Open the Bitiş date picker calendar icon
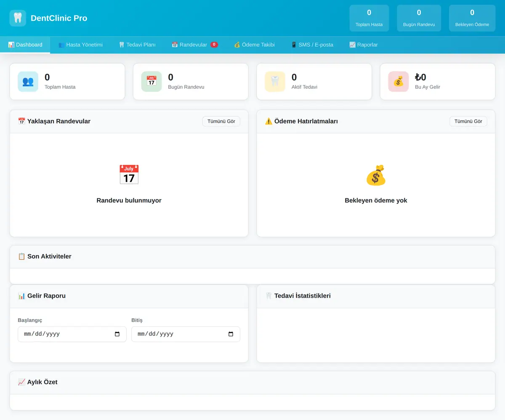 (231, 334)
